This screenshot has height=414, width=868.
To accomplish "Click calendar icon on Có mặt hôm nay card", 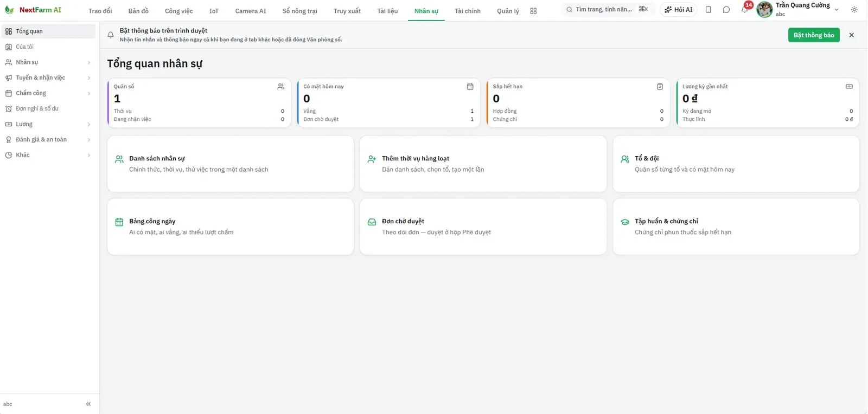I will click(x=470, y=86).
